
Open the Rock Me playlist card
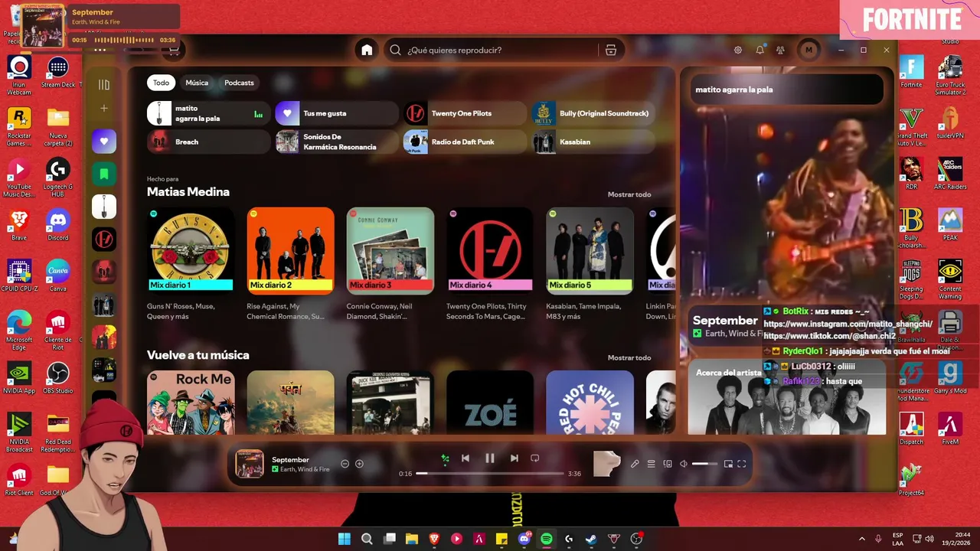[191, 403]
